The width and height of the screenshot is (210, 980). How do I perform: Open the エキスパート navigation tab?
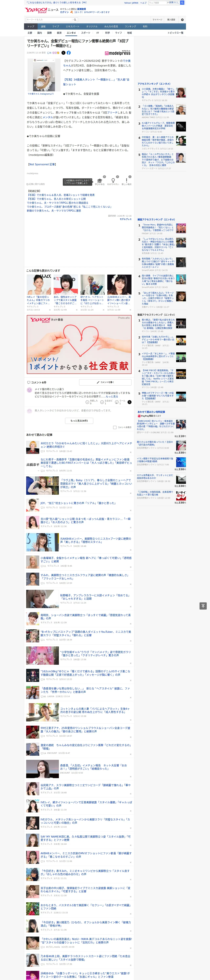tap(72, 26)
